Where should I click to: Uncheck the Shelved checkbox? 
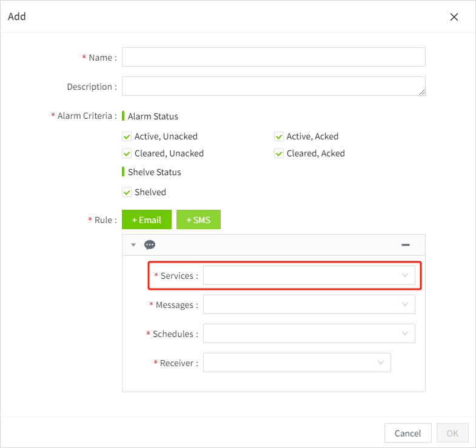tap(127, 192)
